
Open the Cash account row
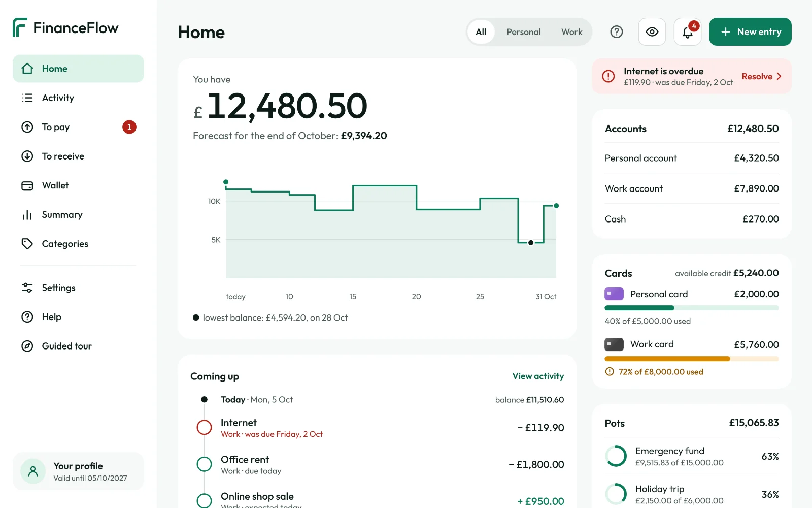tap(692, 219)
